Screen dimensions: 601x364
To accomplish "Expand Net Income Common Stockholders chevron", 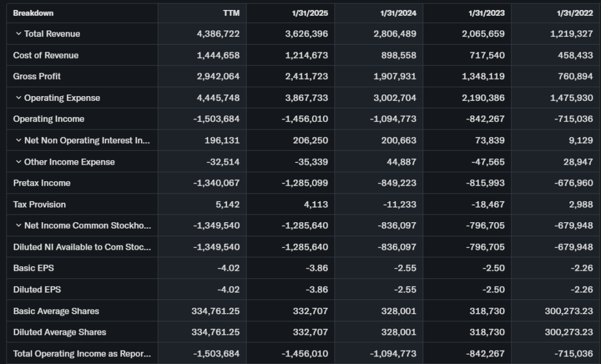I will coord(18,226).
